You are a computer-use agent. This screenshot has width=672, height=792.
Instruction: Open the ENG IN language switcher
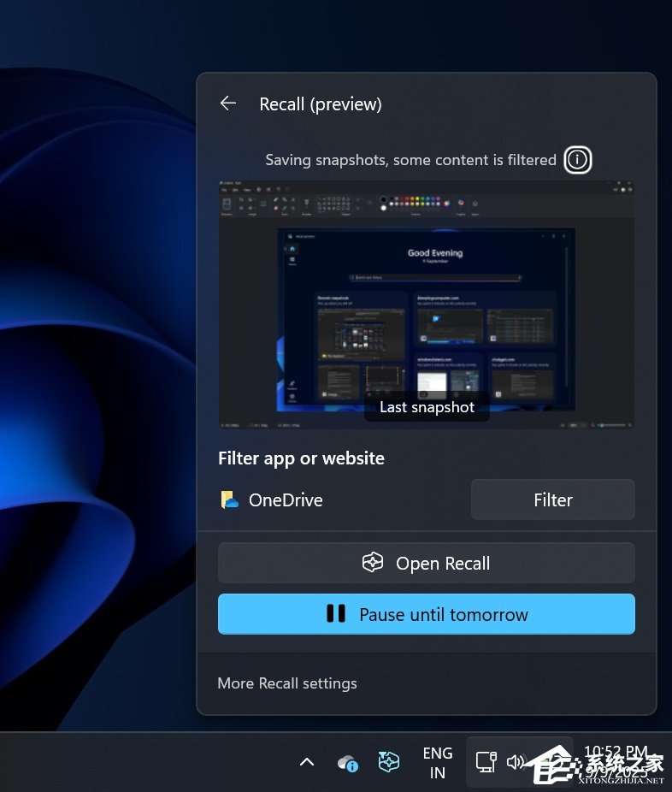(x=438, y=763)
